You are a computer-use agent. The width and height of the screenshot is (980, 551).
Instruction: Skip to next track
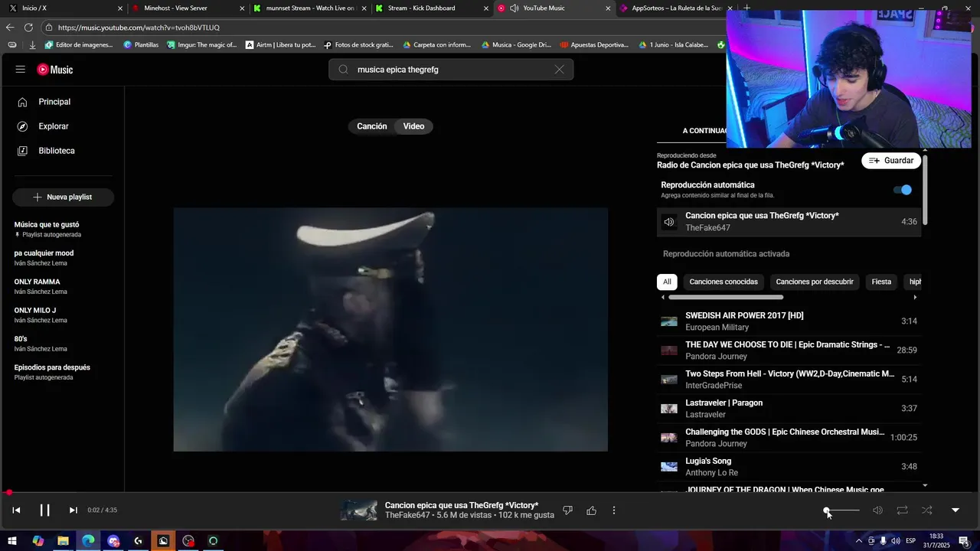click(73, 510)
